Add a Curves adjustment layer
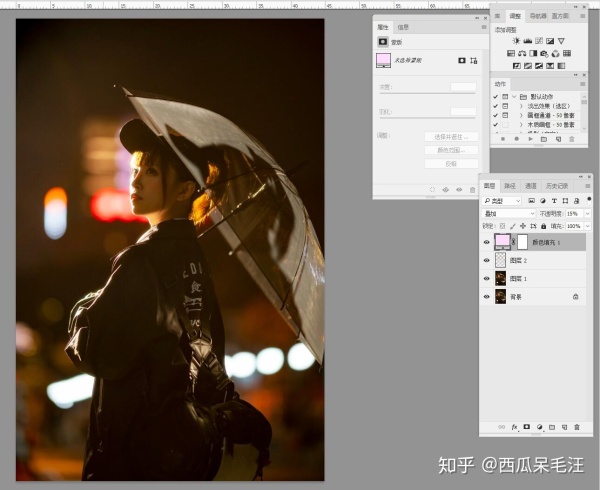The image size is (600, 490). pos(539,41)
